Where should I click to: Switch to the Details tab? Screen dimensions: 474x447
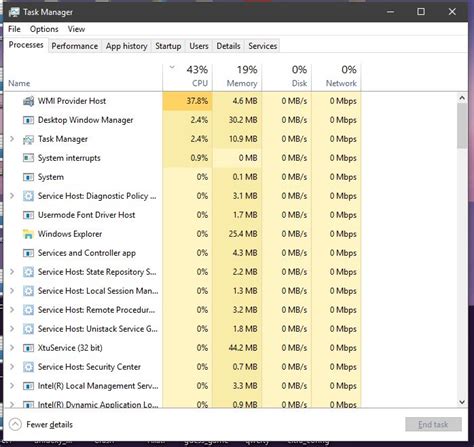[x=228, y=46]
